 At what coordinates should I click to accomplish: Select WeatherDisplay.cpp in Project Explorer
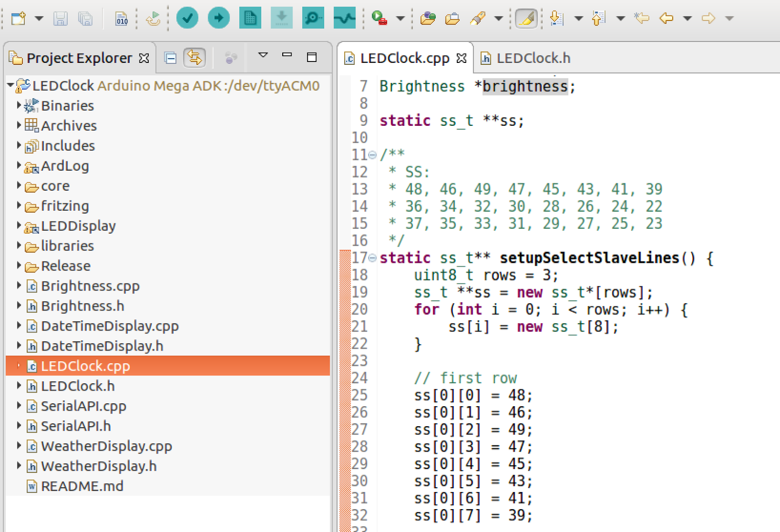pos(106,446)
